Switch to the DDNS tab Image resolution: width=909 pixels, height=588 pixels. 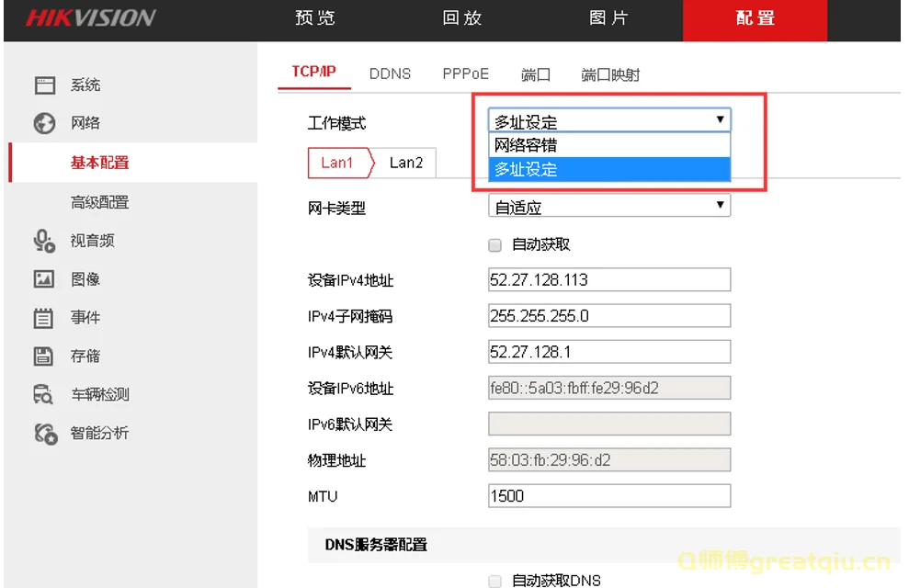[390, 73]
